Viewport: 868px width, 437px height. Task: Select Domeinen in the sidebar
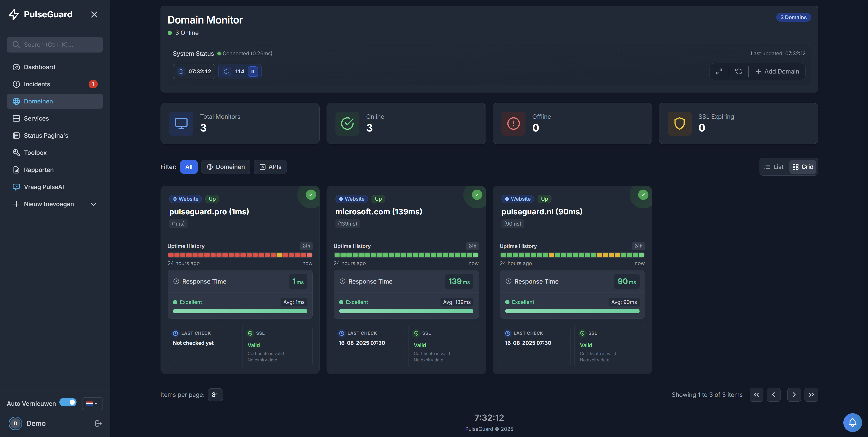(x=55, y=101)
